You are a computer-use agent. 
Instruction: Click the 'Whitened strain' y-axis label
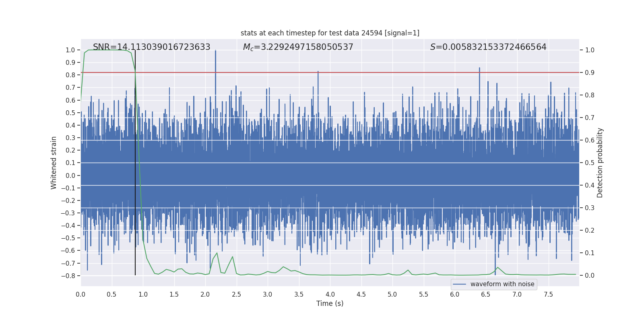[x=54, y=163]
